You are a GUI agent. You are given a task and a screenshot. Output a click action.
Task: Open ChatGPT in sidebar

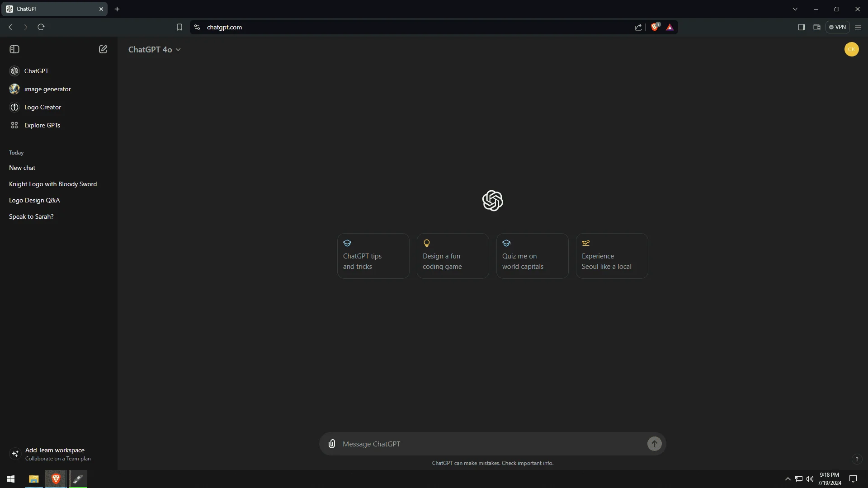(59, 71)
